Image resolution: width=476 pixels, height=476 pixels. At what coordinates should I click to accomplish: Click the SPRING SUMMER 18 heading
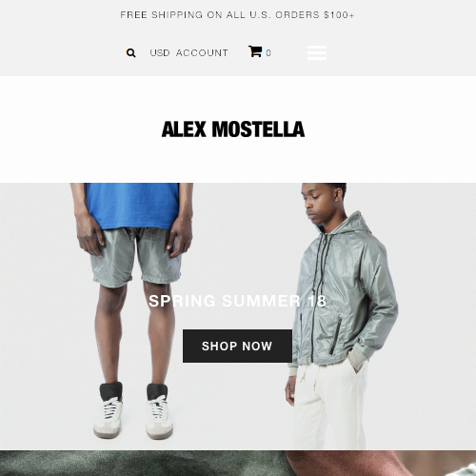pyautogui.click(x=237, y=301)
